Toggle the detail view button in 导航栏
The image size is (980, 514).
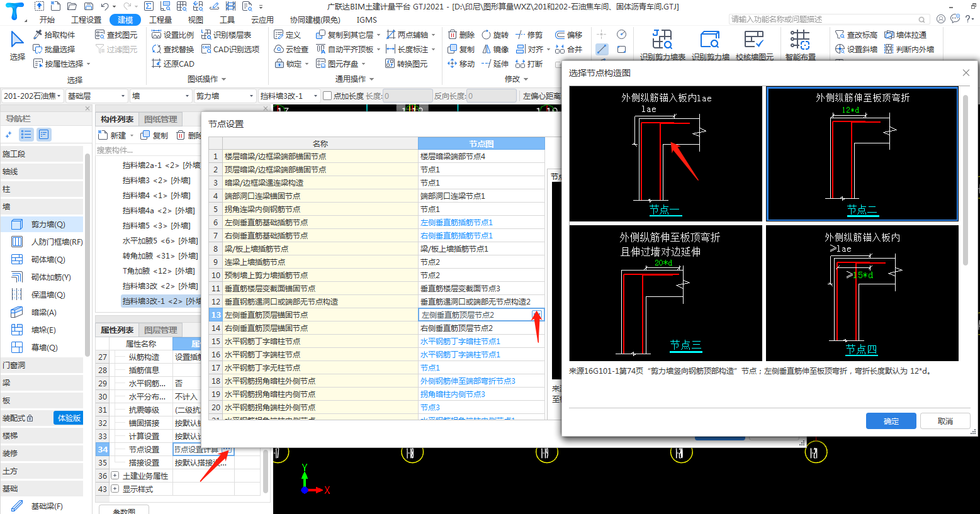coord(43,135)
